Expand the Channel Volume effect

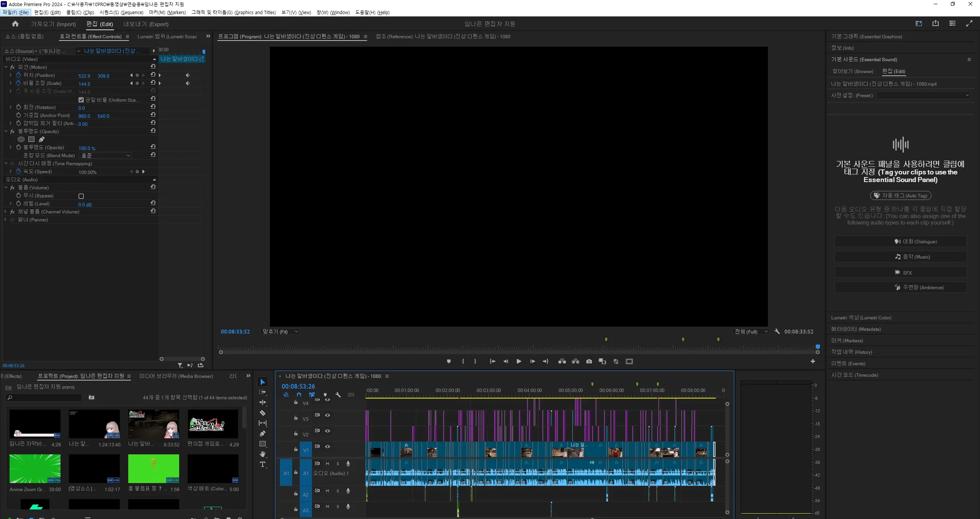[5, 212]
